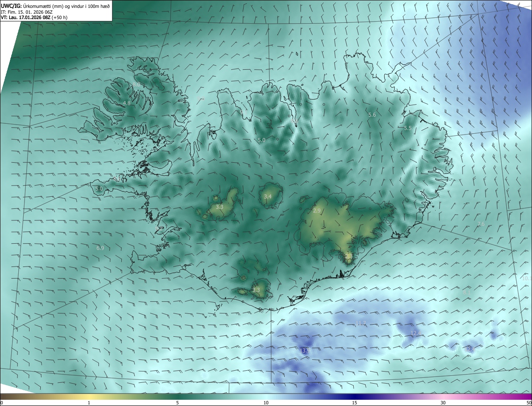Click the 30 tick on the colour scale

pos(443,403)
